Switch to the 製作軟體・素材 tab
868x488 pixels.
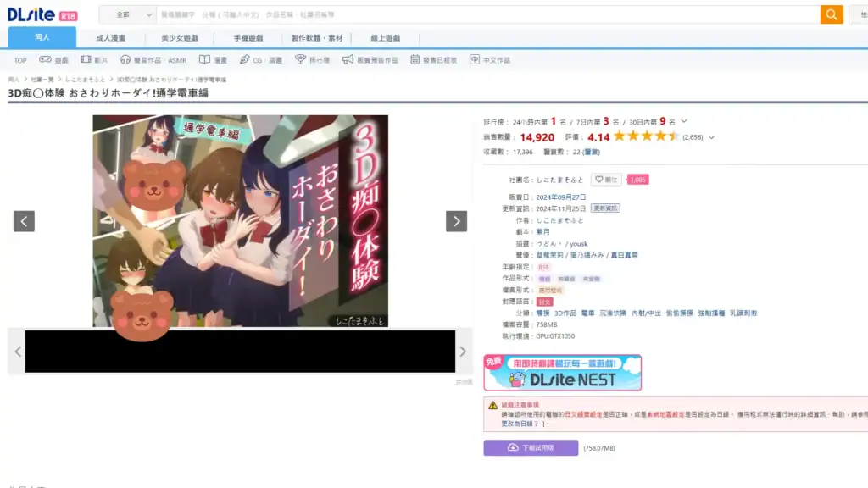[x=317, y=38]
